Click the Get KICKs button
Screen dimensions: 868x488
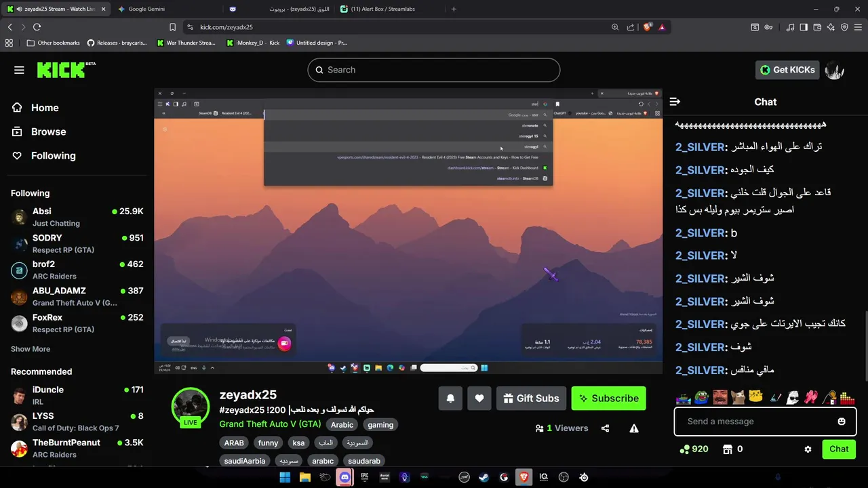787,70
